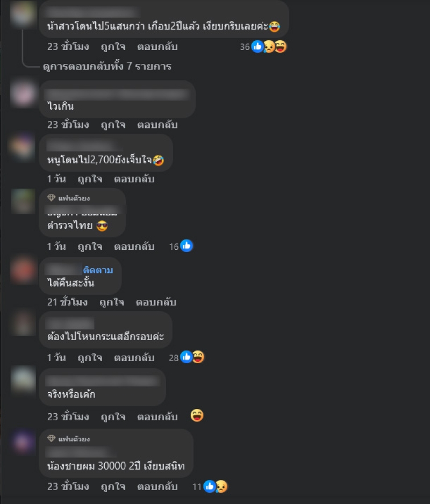This screenshot has height=504, width=430.
Task: Click the top fan diamond badge icon
Action: coord(51,198)
